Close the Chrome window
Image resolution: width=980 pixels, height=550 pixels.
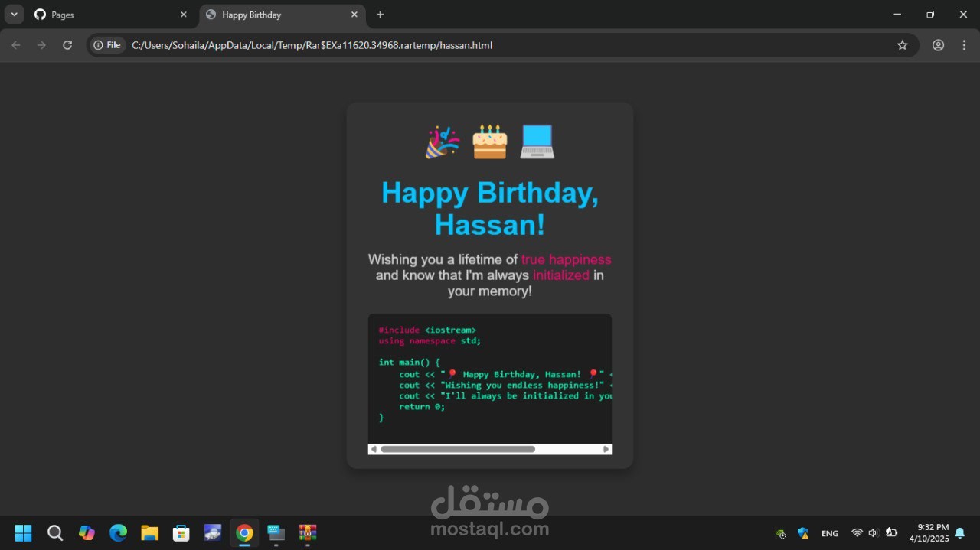tap(963, 15)
